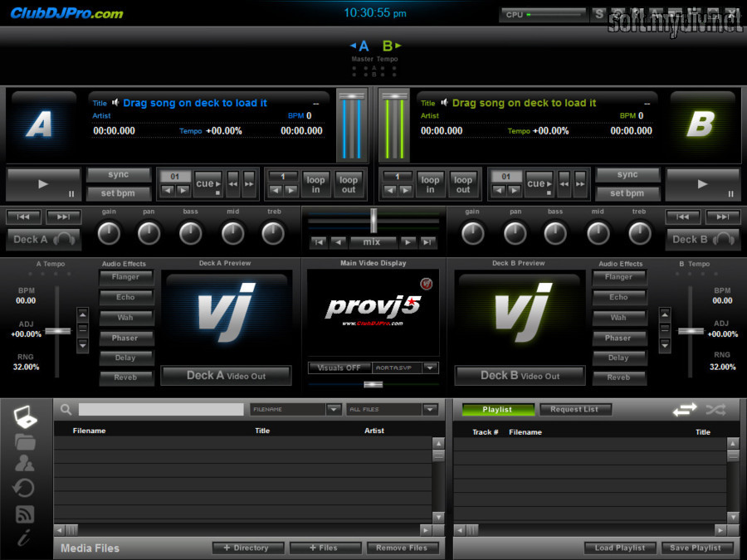
Task: Click set bpm on Deck A
Action: [118, 193]
